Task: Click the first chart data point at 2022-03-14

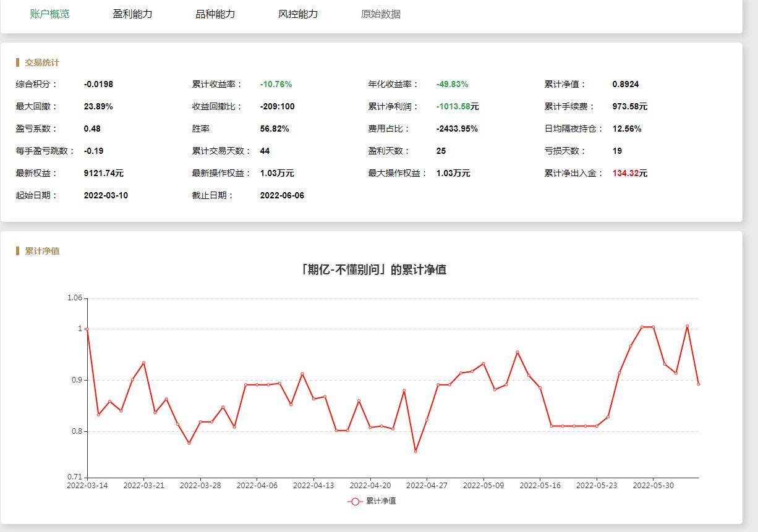Action: 87,329
